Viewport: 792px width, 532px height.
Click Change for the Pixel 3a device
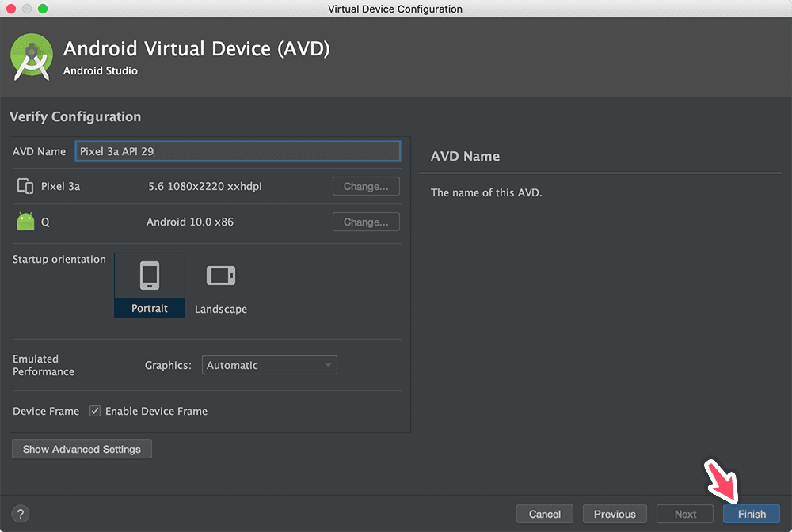(366, 186)
